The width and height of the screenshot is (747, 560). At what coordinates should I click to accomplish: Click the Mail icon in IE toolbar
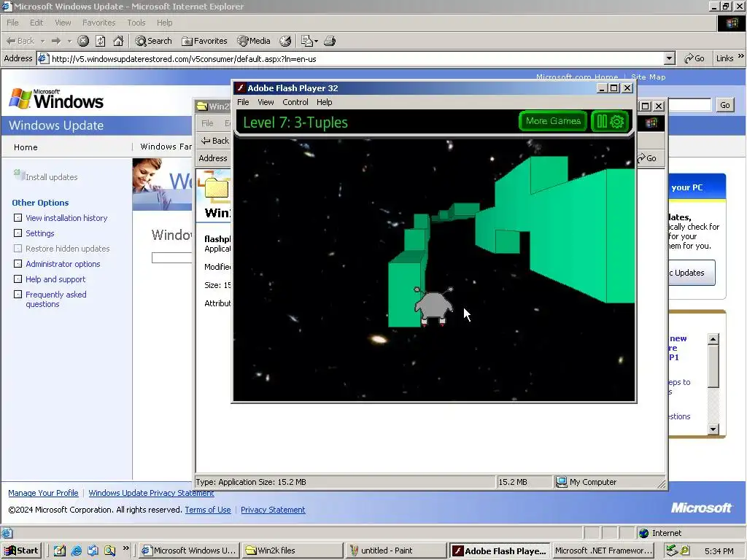306,41
